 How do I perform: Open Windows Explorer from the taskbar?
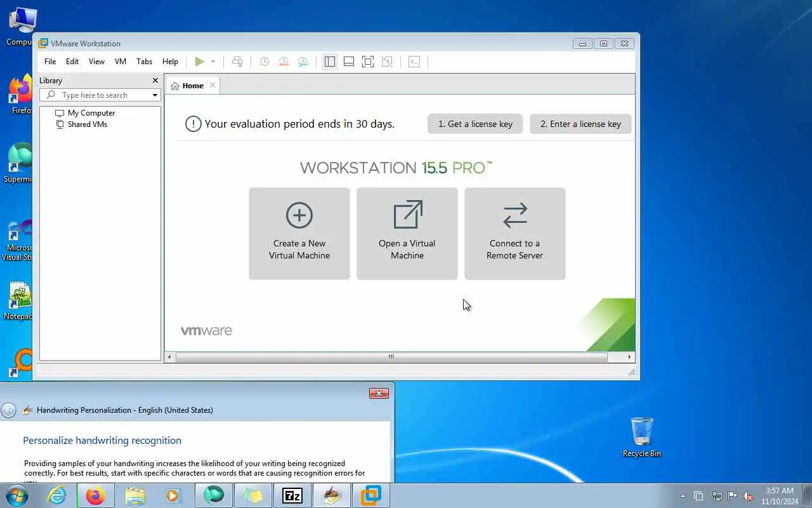click(135, 495)
